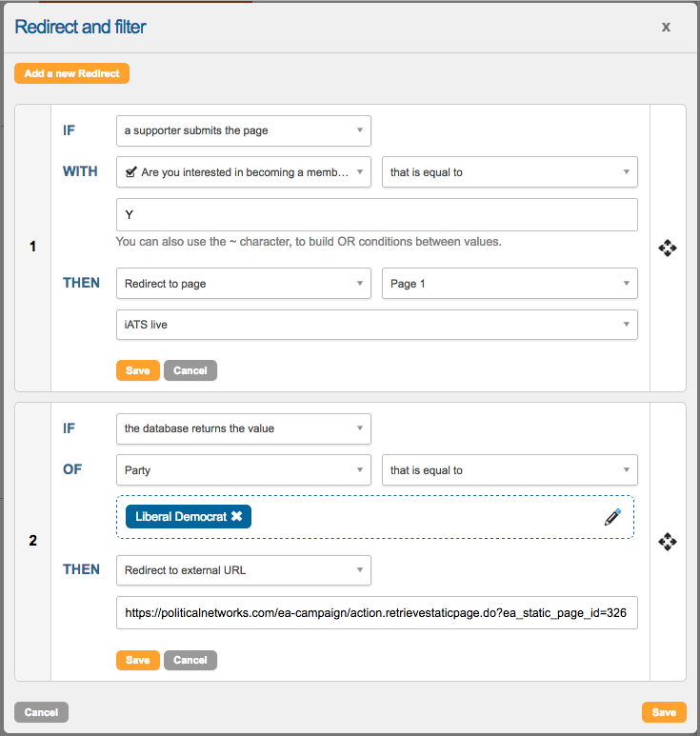Remove the Liberal Democrat tag
Screen dimensions: 700x736
pyautogui.click(x=237, y=516)
